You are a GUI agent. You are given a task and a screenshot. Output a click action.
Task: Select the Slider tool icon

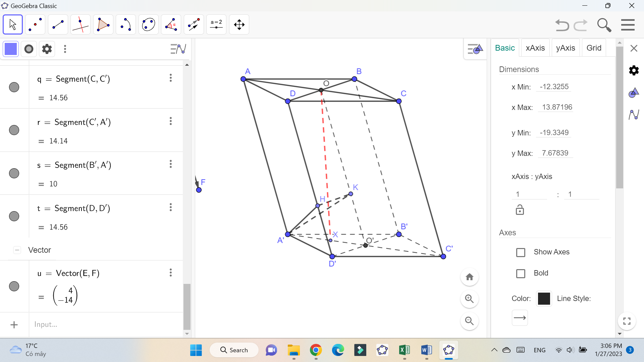click(x=216, y=24)
